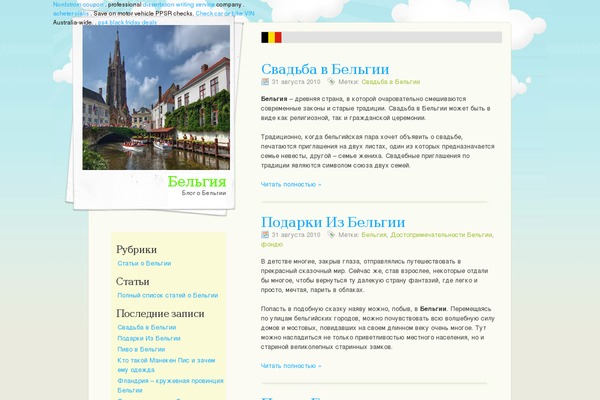This screenshot has height=400, width=600.
Task: Click the acheter cialis link
Action: tap(71, 13)
